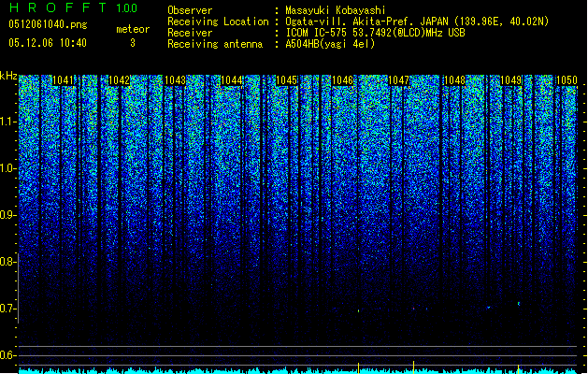Select the ICOM IC-575 receiver details

375,33
